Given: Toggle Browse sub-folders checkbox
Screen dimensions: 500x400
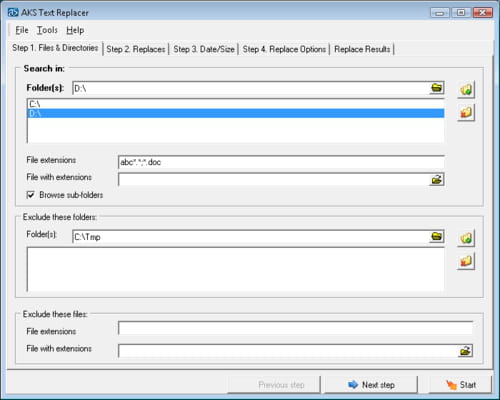Looking at the screenshot, I should click(30, 195).
